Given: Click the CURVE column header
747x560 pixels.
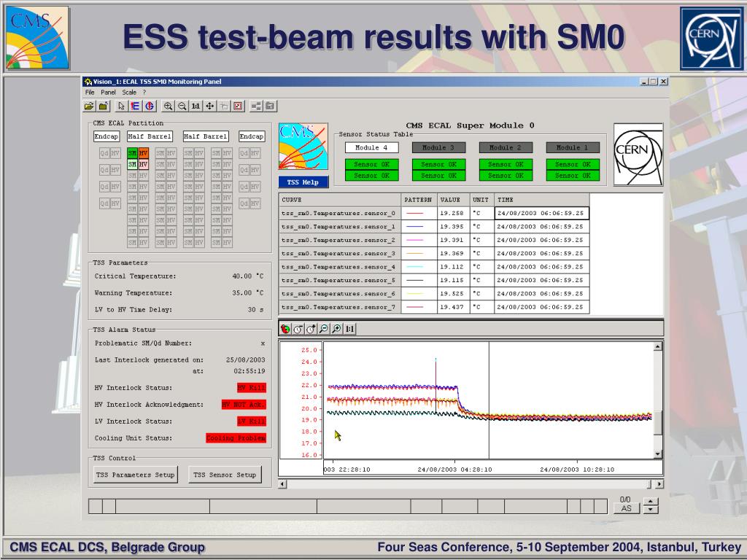Looking at the screenshot, I should (340, 200).
